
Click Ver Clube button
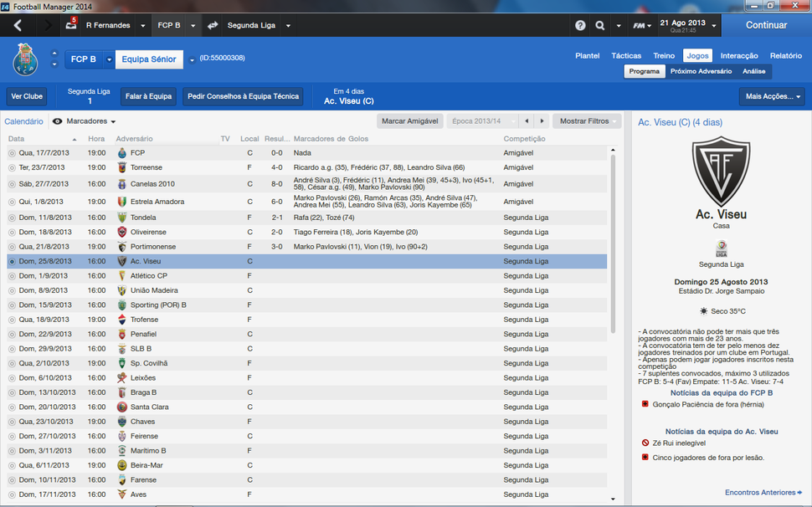tap(27, 96)
